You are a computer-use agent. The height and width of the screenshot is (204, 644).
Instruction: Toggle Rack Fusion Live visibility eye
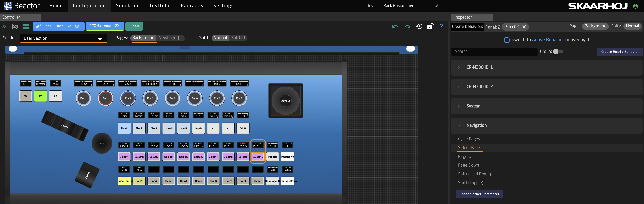click(77, 26)
